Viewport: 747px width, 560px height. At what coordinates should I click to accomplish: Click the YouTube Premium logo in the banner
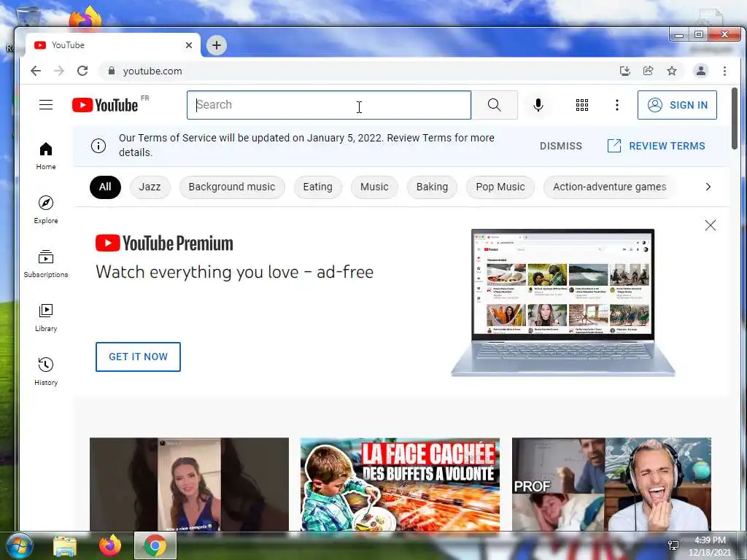click(x=164, y=243)
